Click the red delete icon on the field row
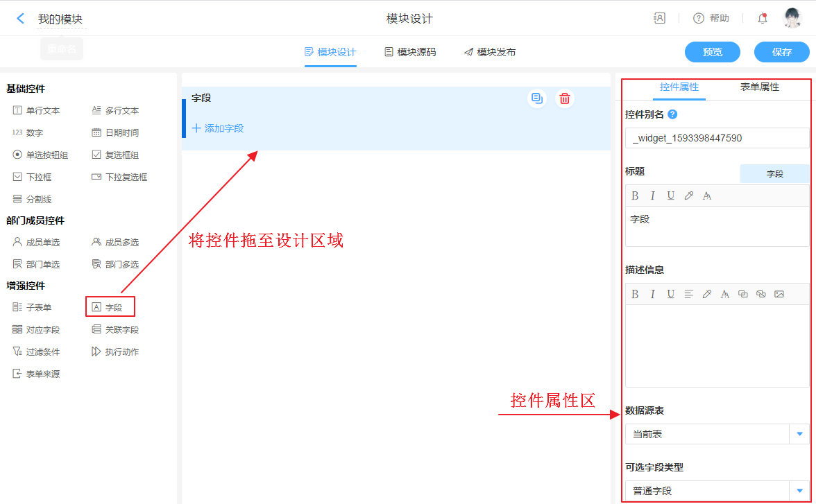This screenshot has height=504, width=816. coord(565,98)
